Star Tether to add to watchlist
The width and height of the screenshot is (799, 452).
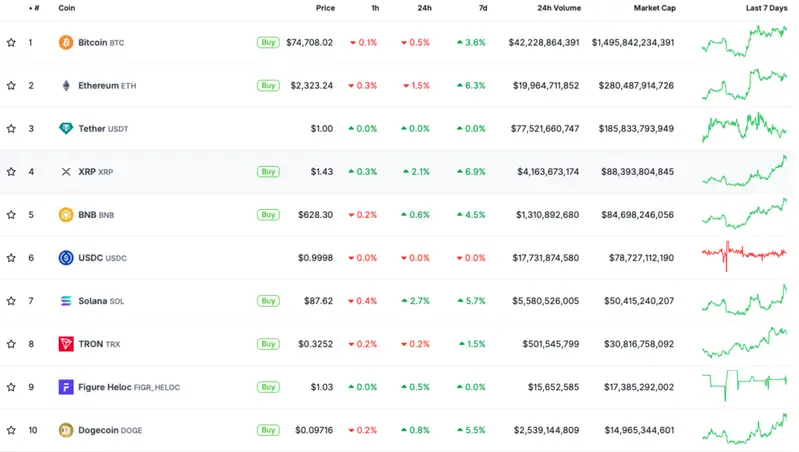pos(11,128)
